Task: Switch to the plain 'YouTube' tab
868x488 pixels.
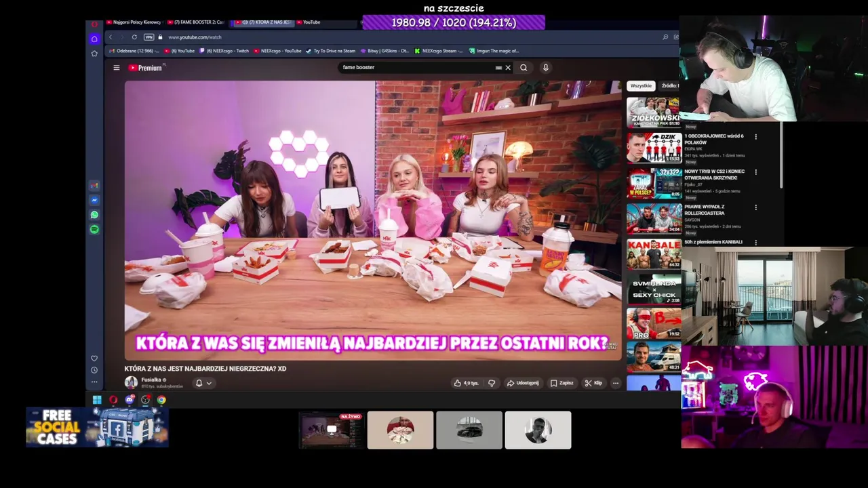Action: tap(309, 22)
